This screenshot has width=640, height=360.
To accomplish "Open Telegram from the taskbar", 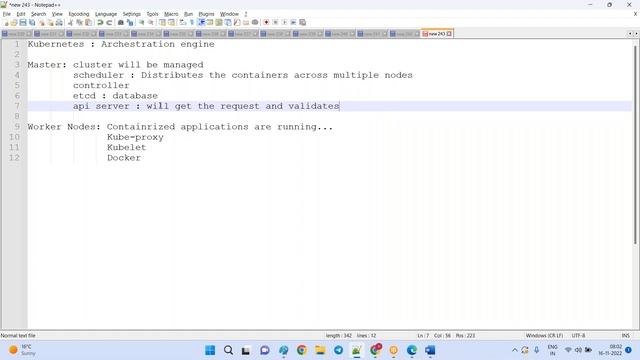I will tap(338, 350).
